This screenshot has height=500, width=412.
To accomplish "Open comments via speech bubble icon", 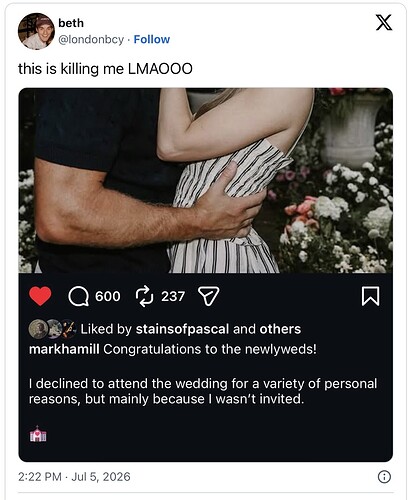I will (78, 296).
